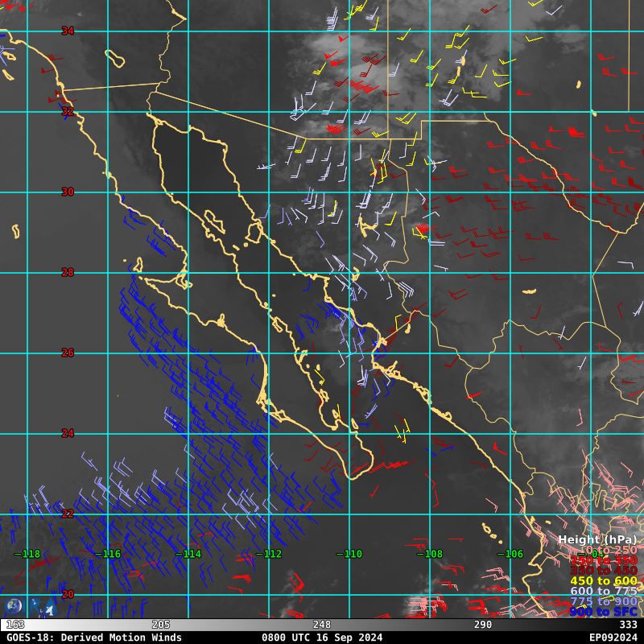Click the latitude 34 label
Viewport: 644px width, 644px height.
pyautogui.click(x=68, y=31)
